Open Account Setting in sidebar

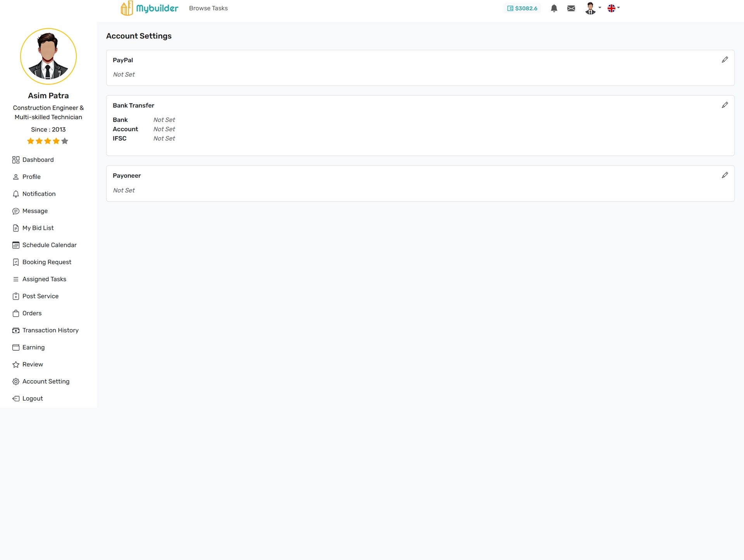(x=46, y=381)
